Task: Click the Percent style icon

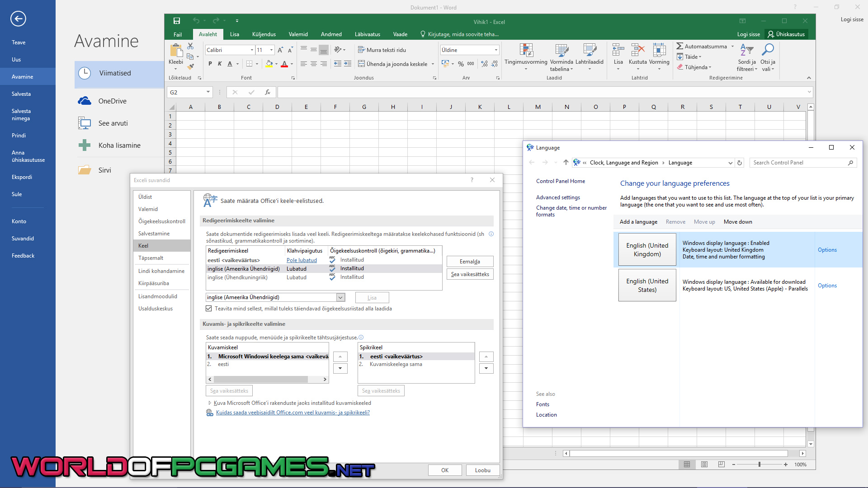Action: point(461,64)
